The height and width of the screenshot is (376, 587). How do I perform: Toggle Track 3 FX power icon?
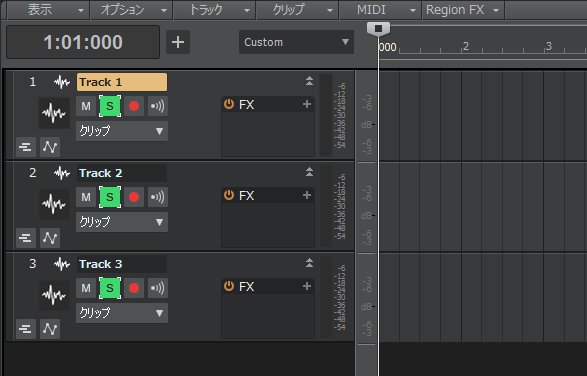tap(229, 286)
